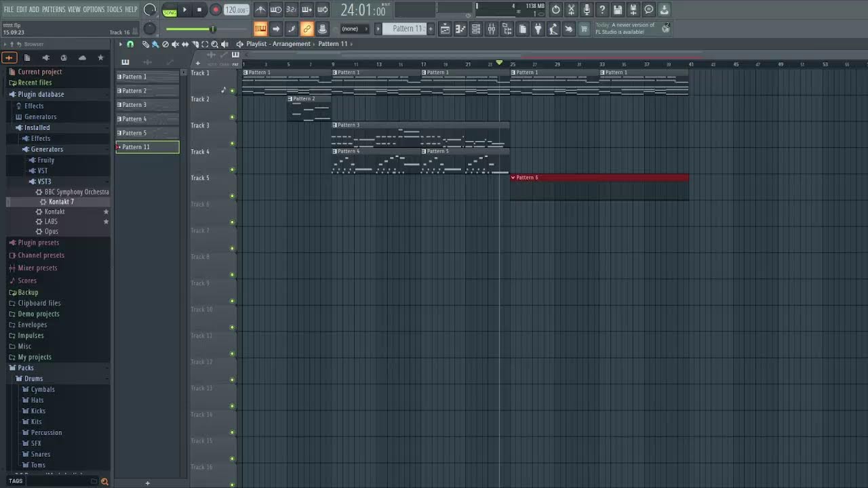
Task: Enable overdub blend recording icon
Action: click(307, 9)
